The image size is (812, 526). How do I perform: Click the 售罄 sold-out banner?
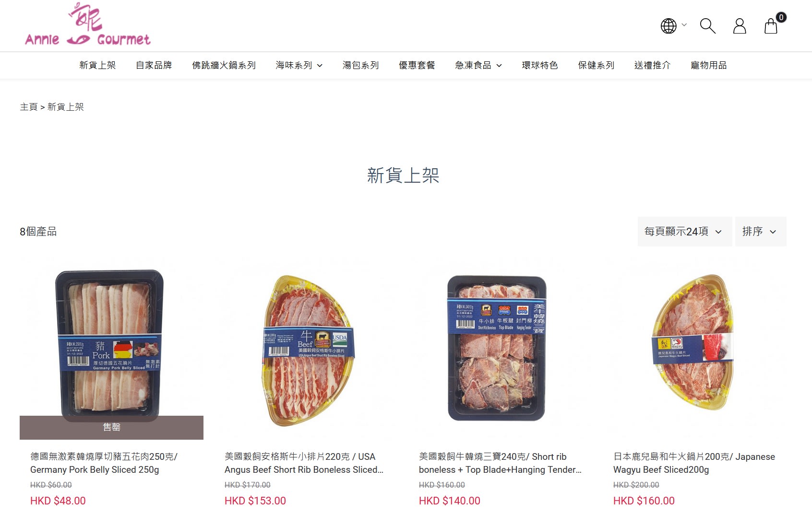click(111, 427)
